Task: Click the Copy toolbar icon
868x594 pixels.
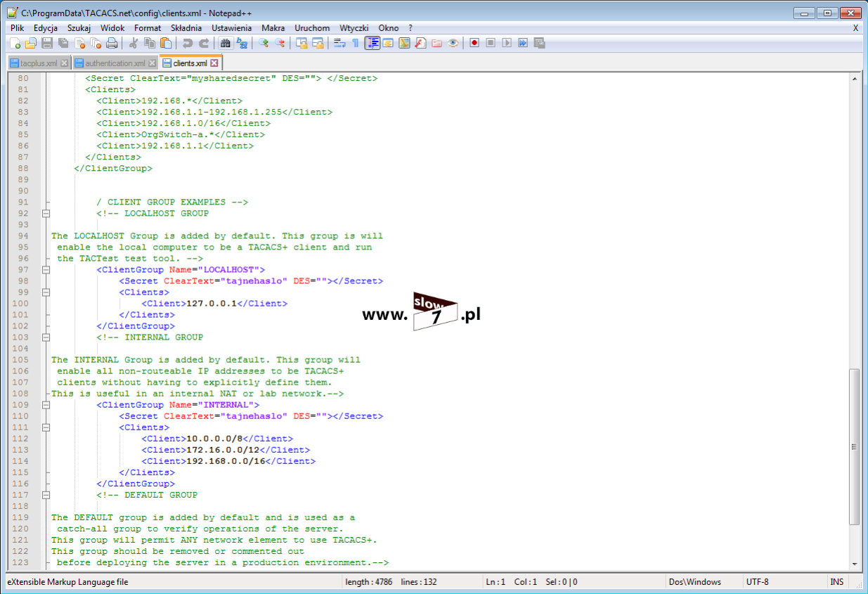Action: (x=150, y=43)
